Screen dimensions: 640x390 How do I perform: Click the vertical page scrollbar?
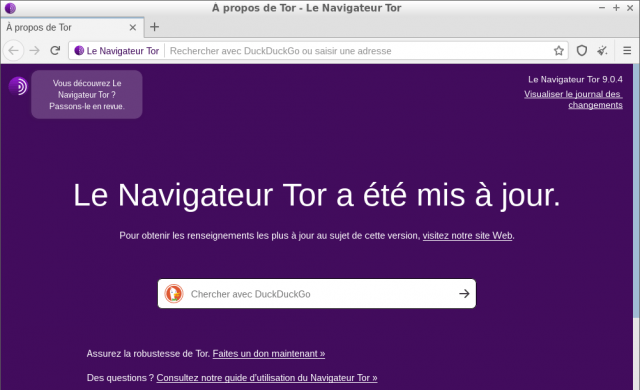pyautogui.click(x=636, y=190)
